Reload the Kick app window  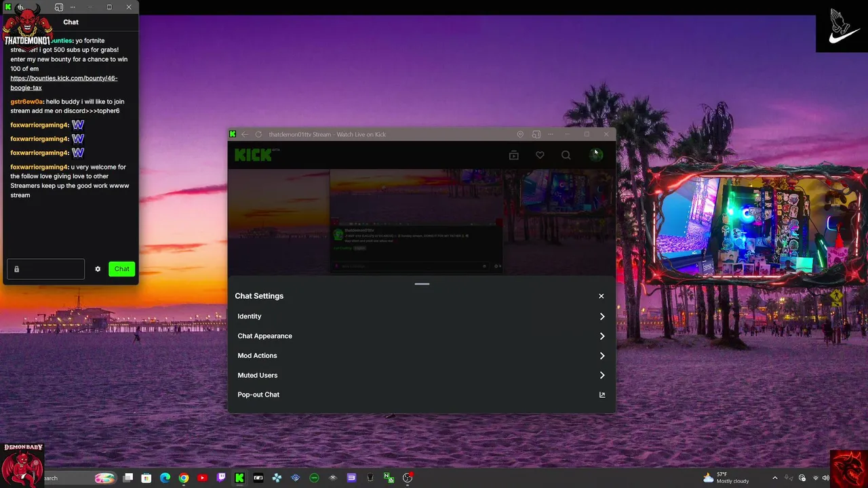tap(258, 134)
